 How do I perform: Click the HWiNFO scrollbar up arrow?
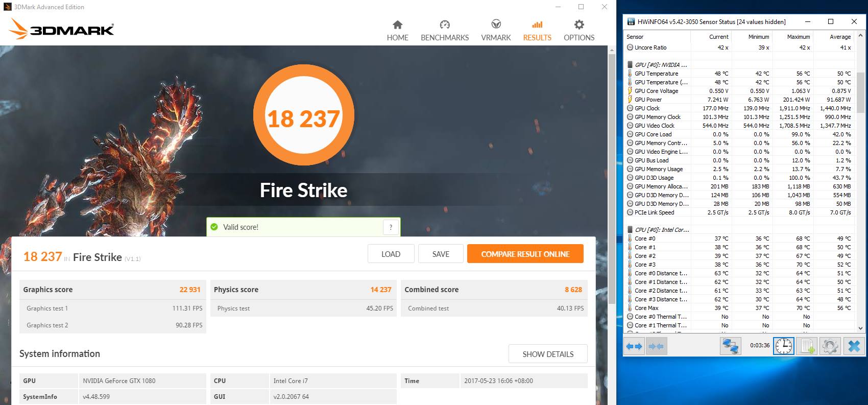click(x=860, y=36)
